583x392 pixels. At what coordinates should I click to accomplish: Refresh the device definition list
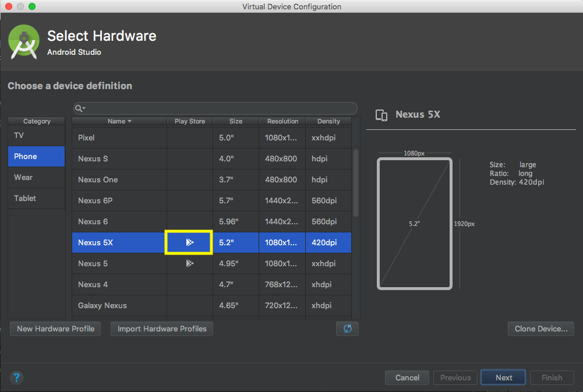coord(347,329)
